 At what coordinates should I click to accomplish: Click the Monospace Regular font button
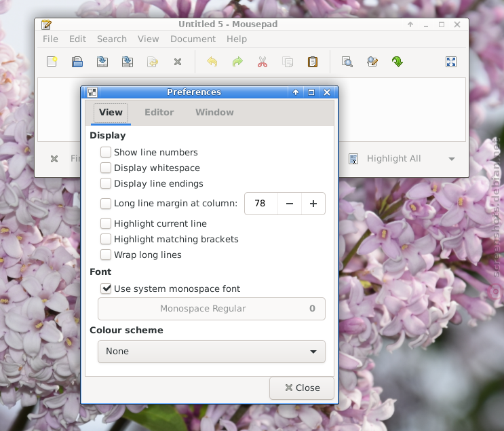(212, 308)
